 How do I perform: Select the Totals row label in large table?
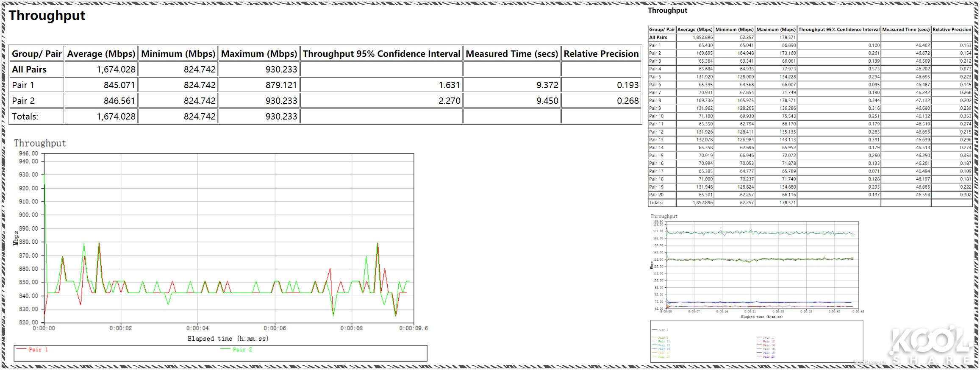tap(25, 117)
